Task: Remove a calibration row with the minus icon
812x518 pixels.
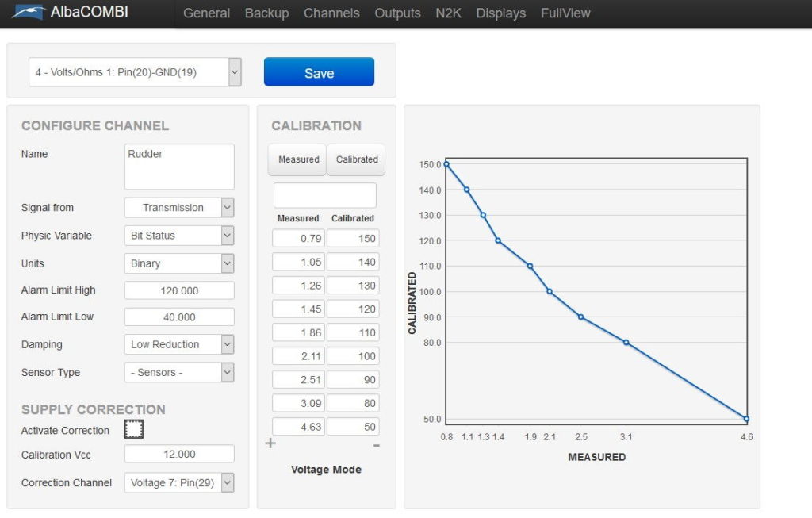Action: 377,445
